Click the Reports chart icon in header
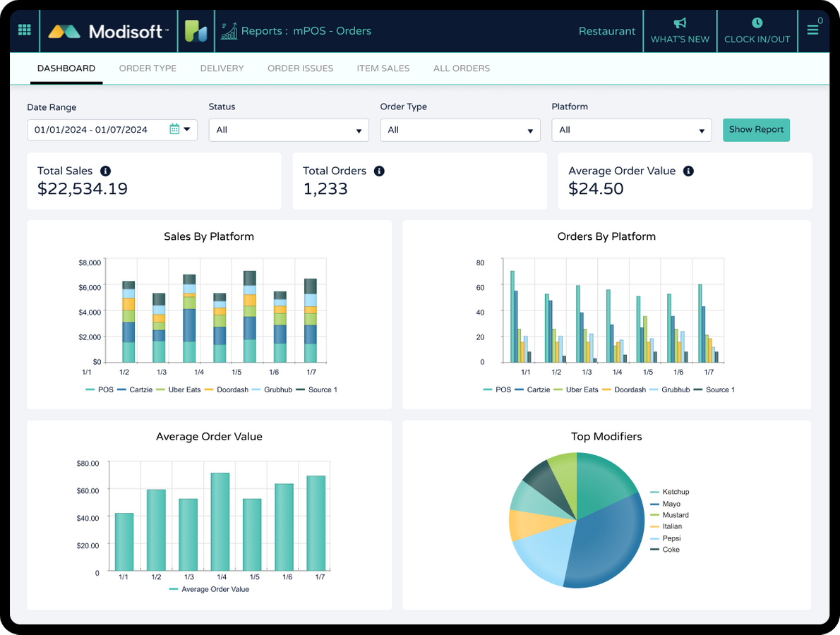Screen dimensions: 840x635 click(229, 31)
